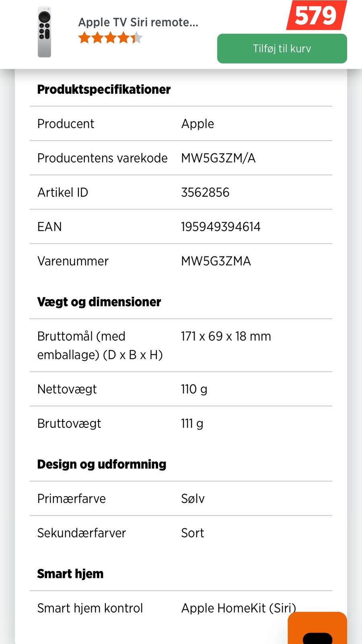Tap the Vægt og dimensioner heading

click(x=99, y=302)
